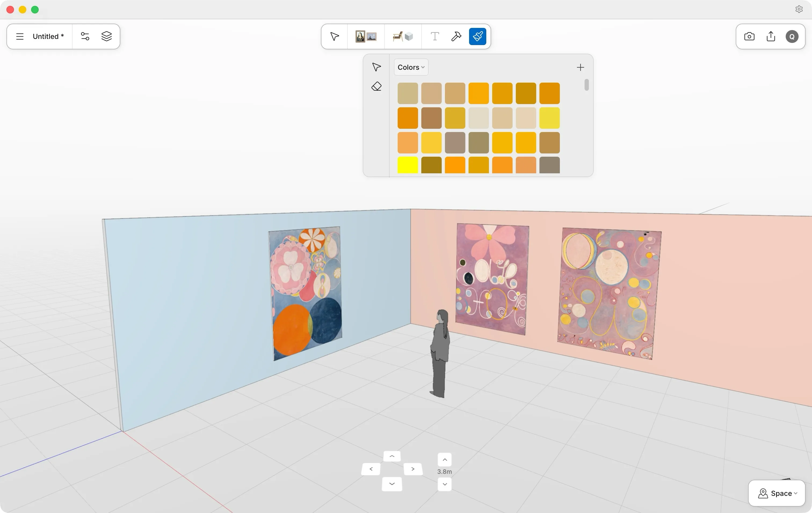
Task: Pick the lemon yellow swatch ending second row
Action: click(549, 118)
